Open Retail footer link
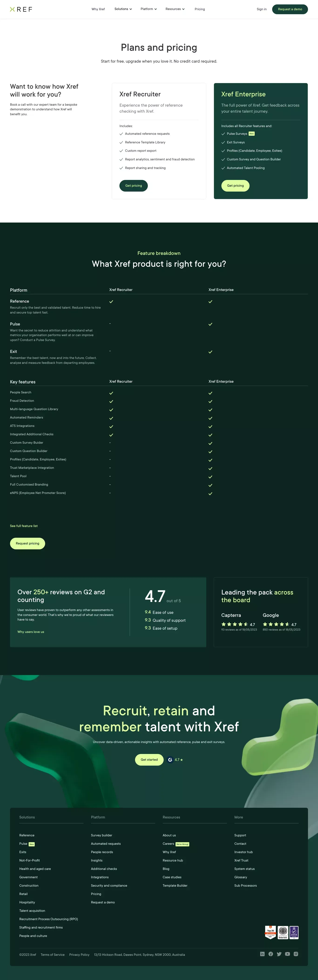 [x=24, y=894]
